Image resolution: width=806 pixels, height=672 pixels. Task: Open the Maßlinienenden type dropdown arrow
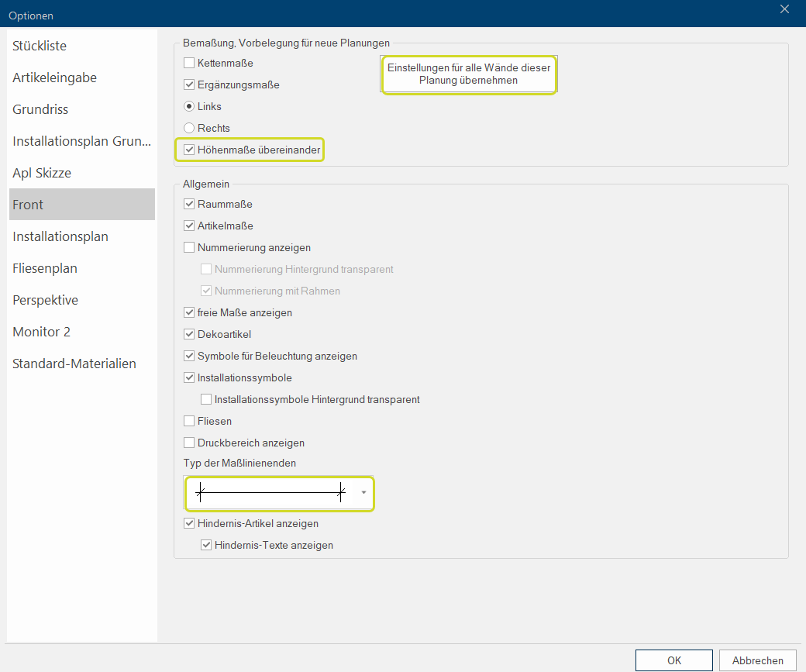point(363,492)
